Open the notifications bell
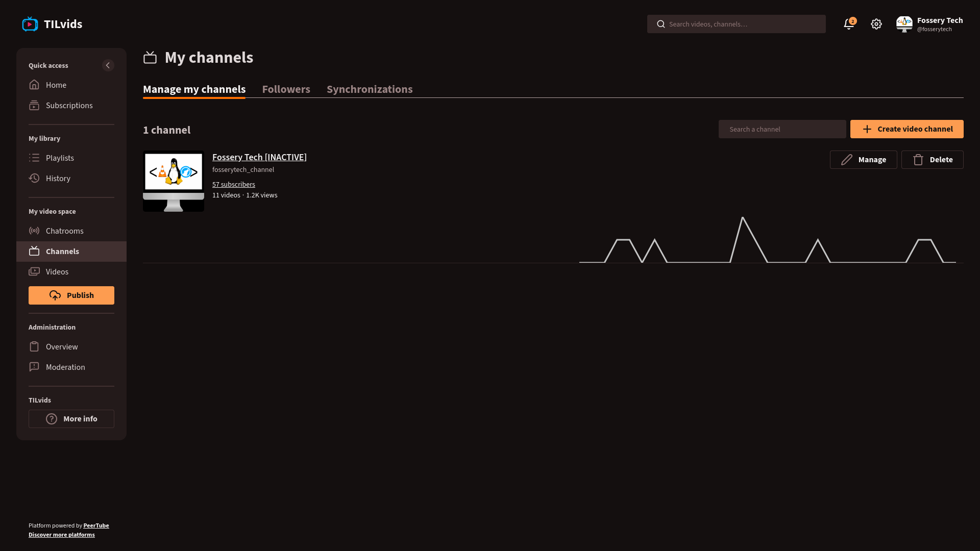Viewport: 980px width, 551px height. [x=849, y=24]
